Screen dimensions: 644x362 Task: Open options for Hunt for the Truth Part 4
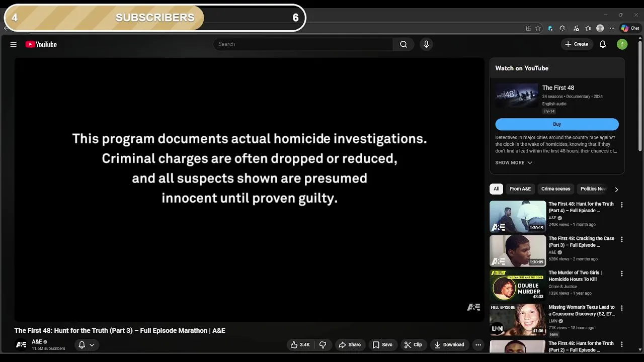tap(622, 205)
